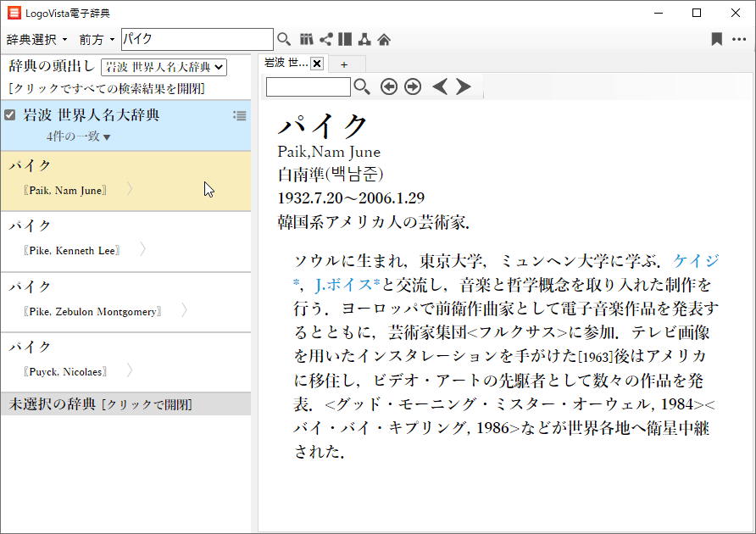Open the three-dot more options menu
The image size is (756, 534).
coord(739,39)
